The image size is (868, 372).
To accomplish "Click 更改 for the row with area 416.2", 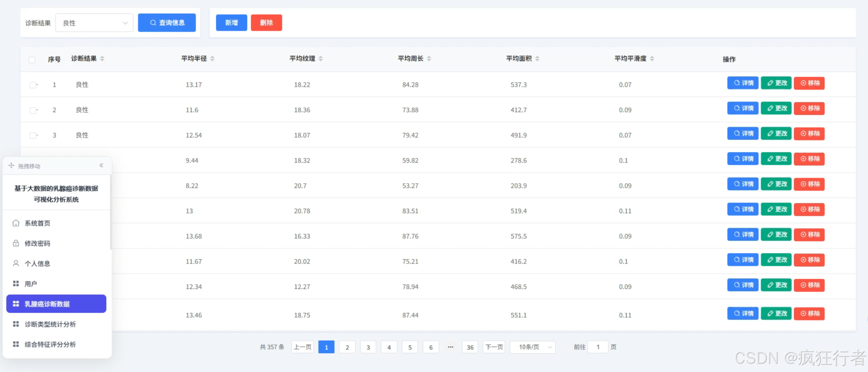I will click(x=776, y=260).
